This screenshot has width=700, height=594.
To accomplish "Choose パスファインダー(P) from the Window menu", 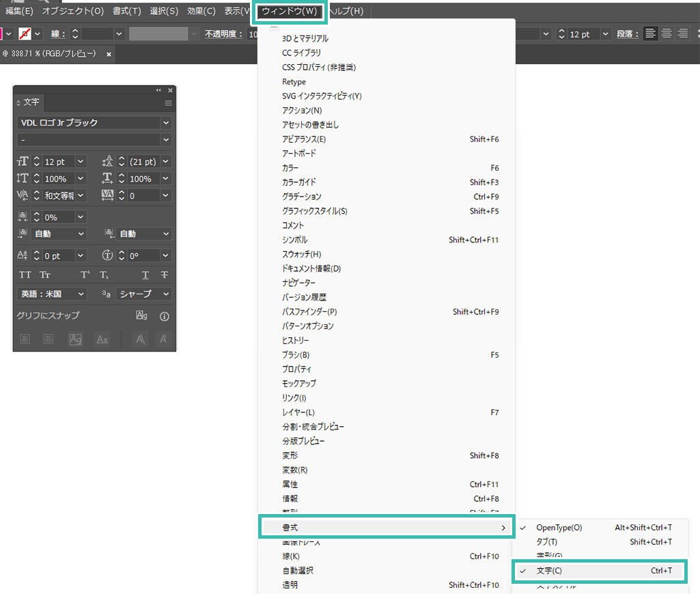I will click(x=387, y=312).
